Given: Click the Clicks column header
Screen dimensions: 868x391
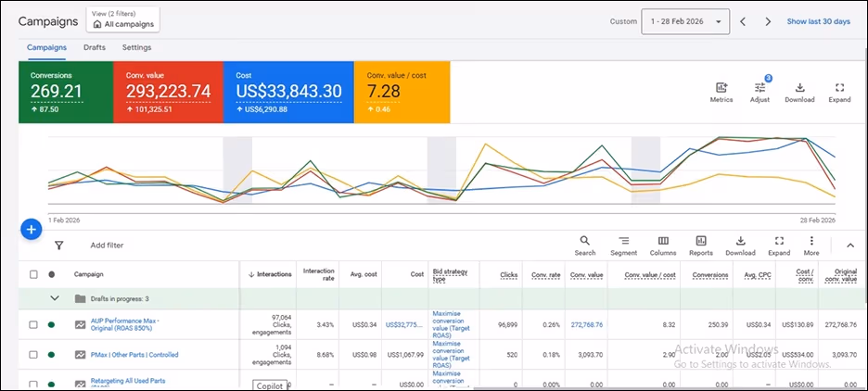Looking at the screenshot, I should 509,274.
